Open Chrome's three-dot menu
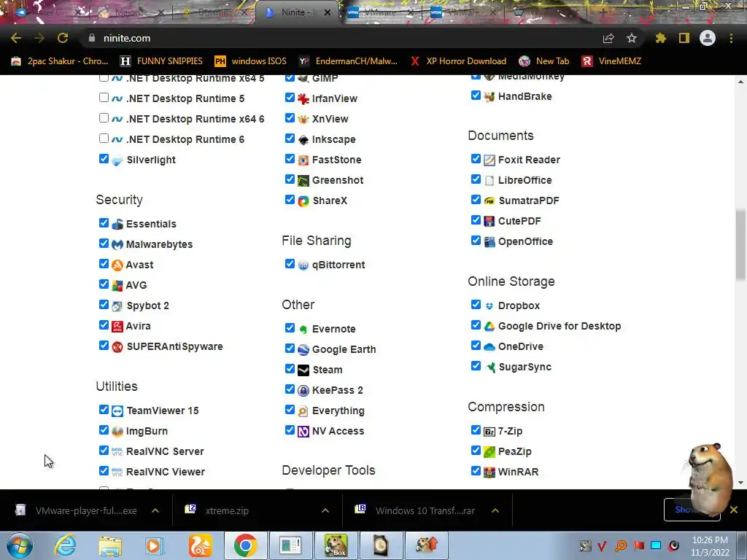 click(x=731, y=38)
